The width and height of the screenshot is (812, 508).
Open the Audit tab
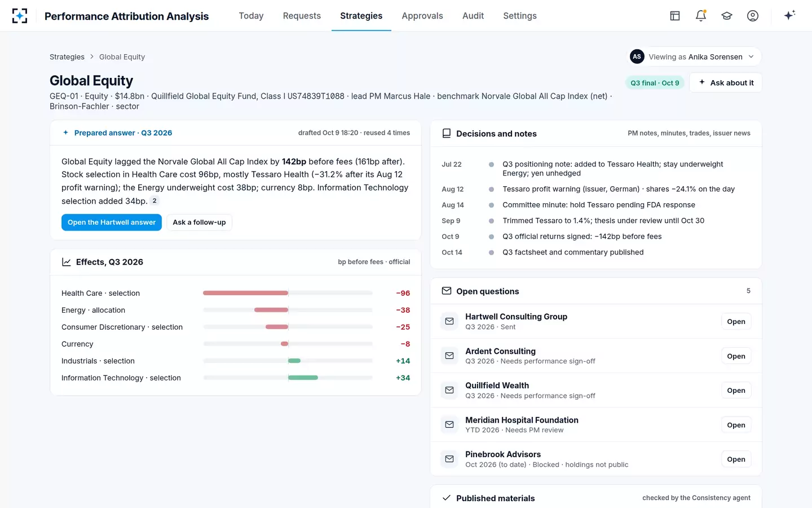(473, 16)
